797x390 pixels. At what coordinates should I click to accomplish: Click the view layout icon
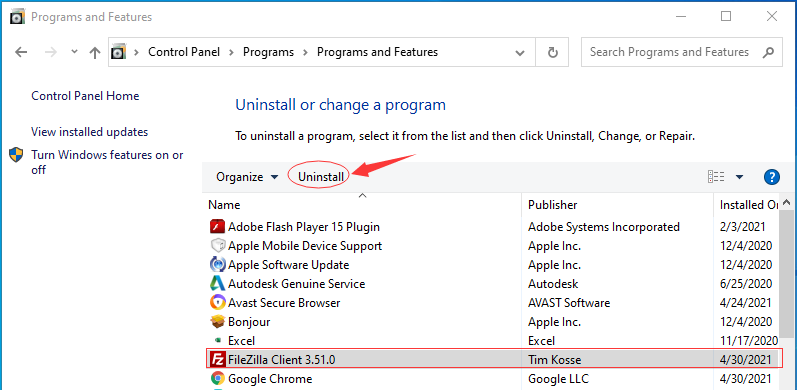pos(716,177)
